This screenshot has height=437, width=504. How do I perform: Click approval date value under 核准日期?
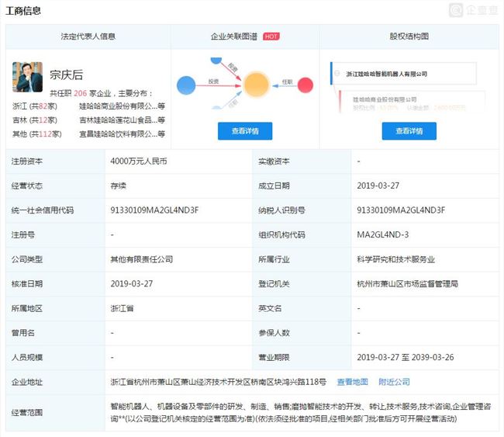(x=132, y=284)
